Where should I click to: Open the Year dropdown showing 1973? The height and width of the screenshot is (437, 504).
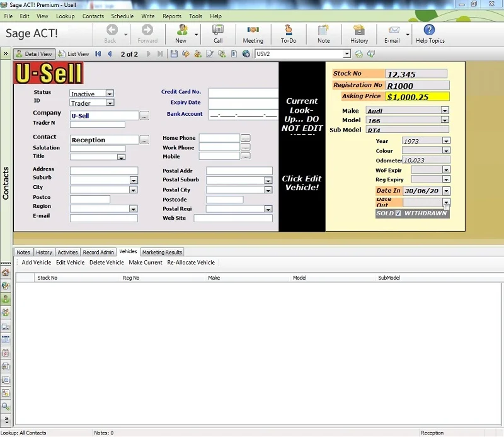(446, 141)
